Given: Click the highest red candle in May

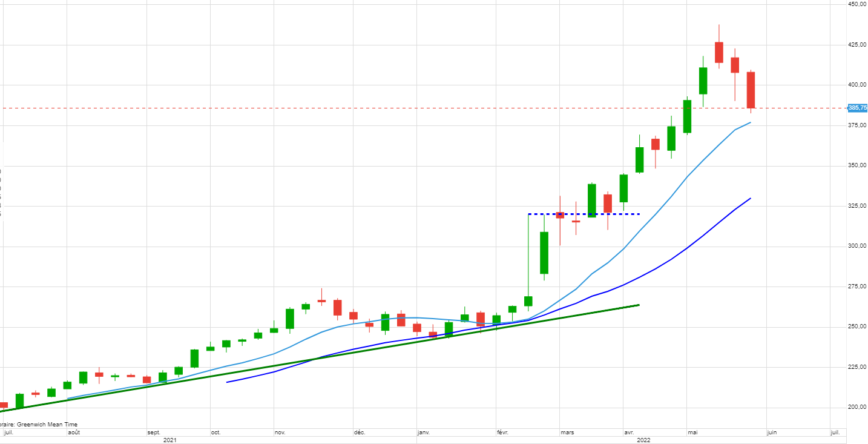Looking at the screenshot, I should click(x=718, y=52).
